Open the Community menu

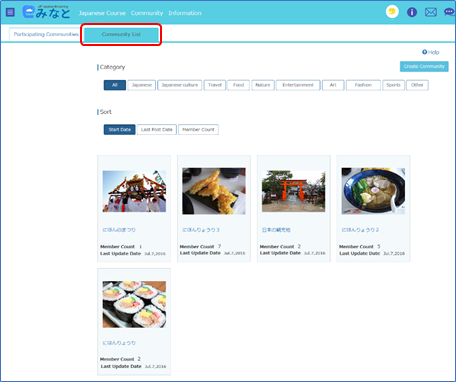(147, 13)
